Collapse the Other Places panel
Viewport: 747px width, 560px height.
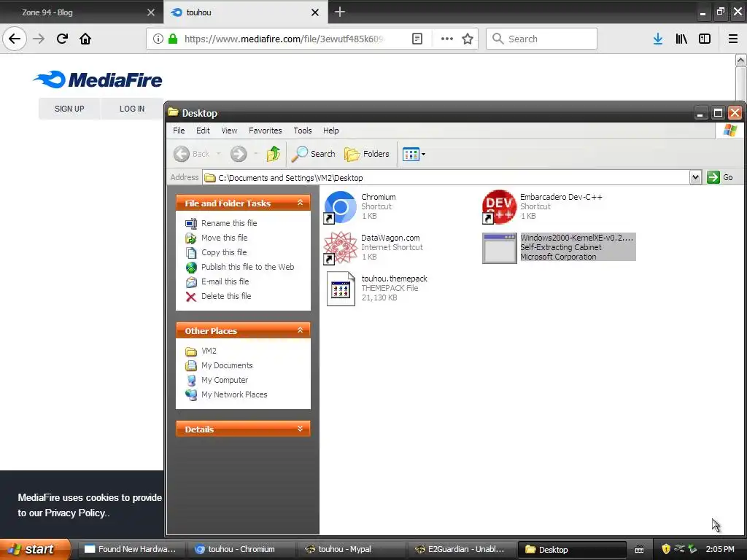[300, 330]
